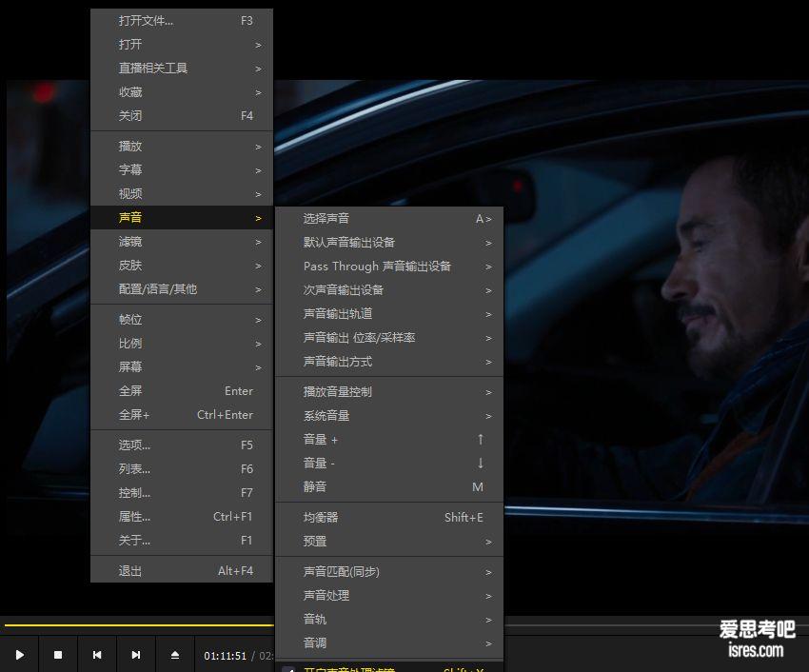Expand the 预置 presets submenu

point(389,541)
